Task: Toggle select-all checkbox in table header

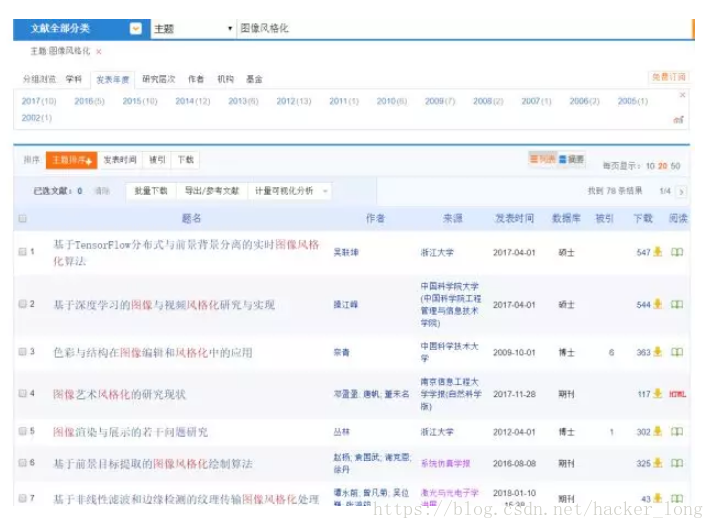Action: coord(22,219)
